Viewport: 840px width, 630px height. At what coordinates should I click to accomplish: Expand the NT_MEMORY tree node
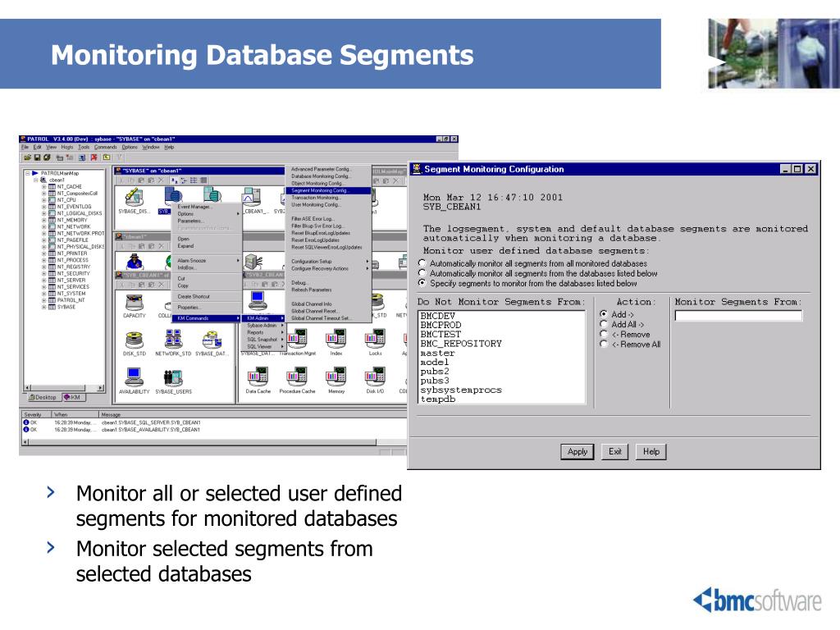click(x=44, y=220)
